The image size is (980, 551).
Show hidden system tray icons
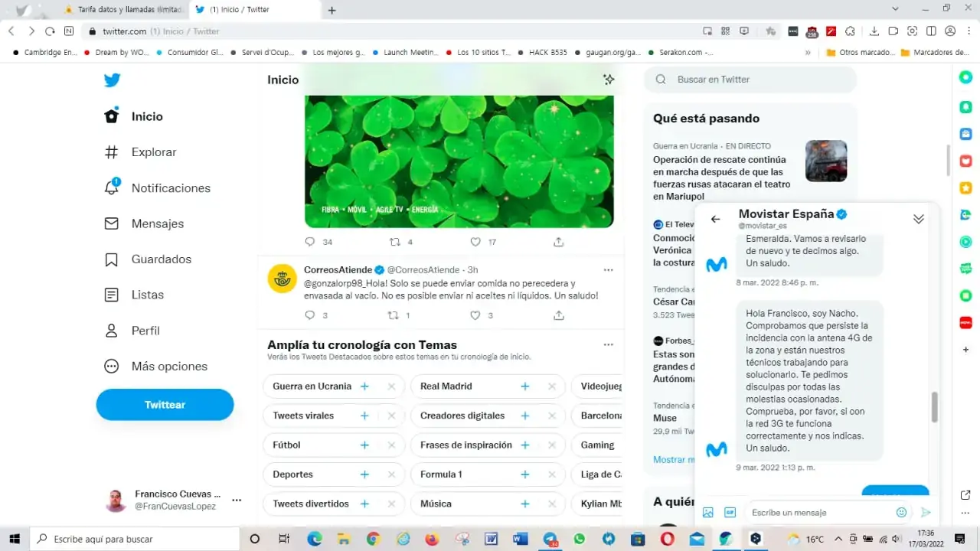pos(838,539)
